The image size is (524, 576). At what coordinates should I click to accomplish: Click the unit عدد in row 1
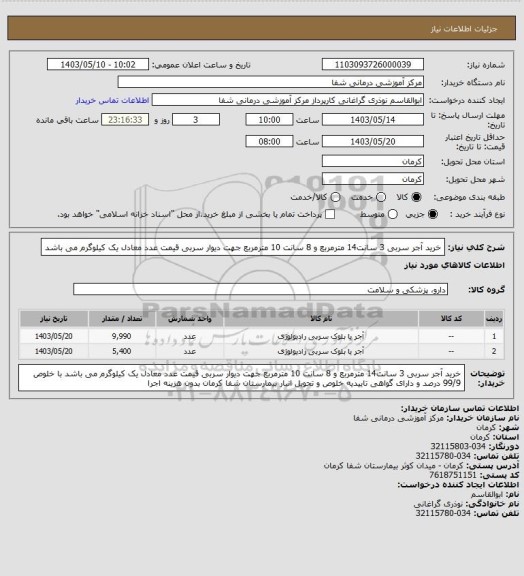tap(190, 336)
